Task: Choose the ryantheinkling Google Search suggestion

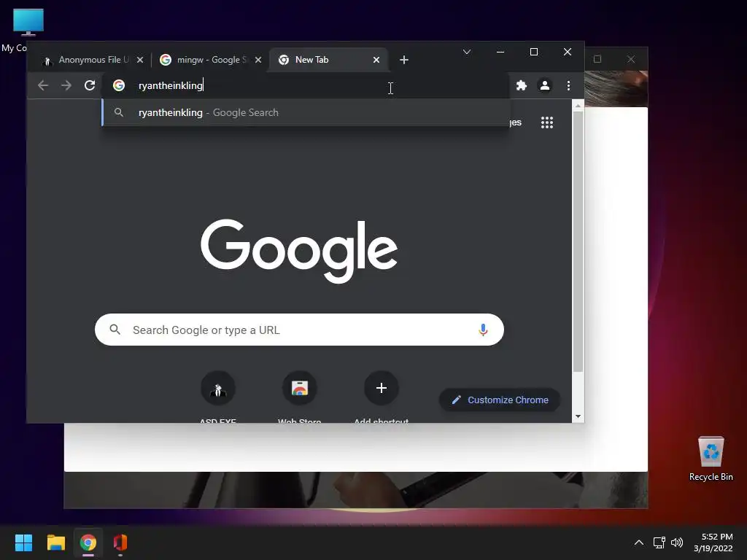Action: [x=306, y=112]
